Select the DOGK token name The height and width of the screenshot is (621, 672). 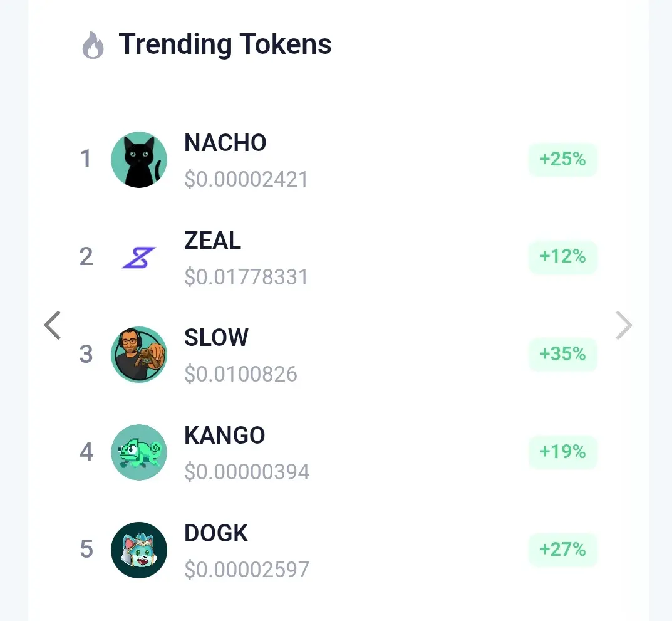pos(216,533)
